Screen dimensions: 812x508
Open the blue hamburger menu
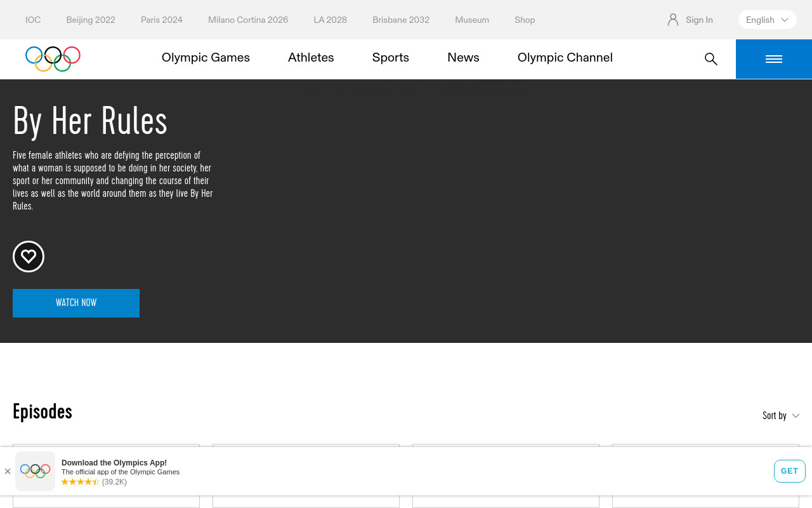click(774, 59)
